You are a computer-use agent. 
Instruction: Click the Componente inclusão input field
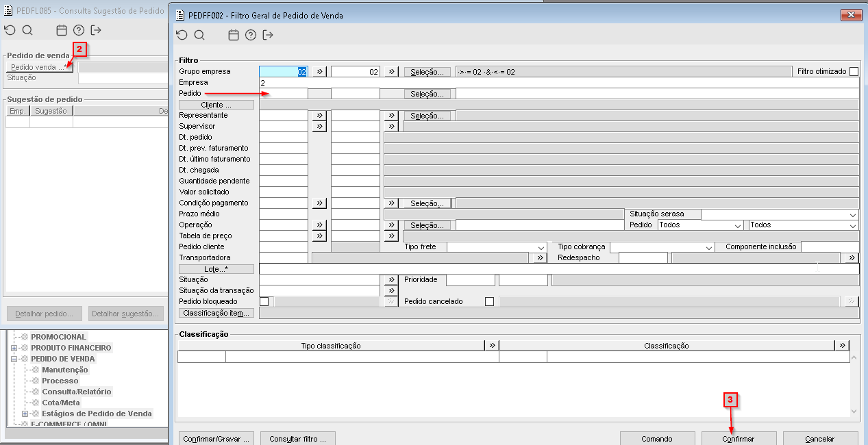(x=830, y=246)
